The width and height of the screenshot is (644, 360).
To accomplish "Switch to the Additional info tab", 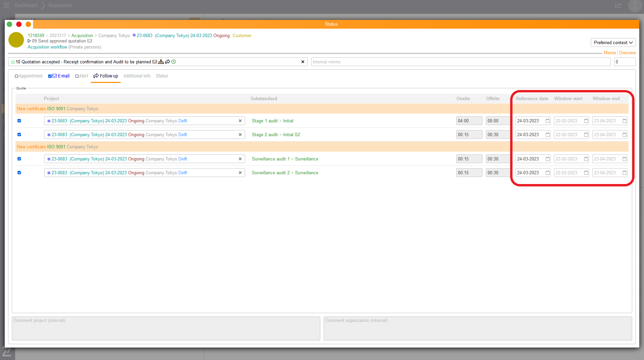I will 137,76.
